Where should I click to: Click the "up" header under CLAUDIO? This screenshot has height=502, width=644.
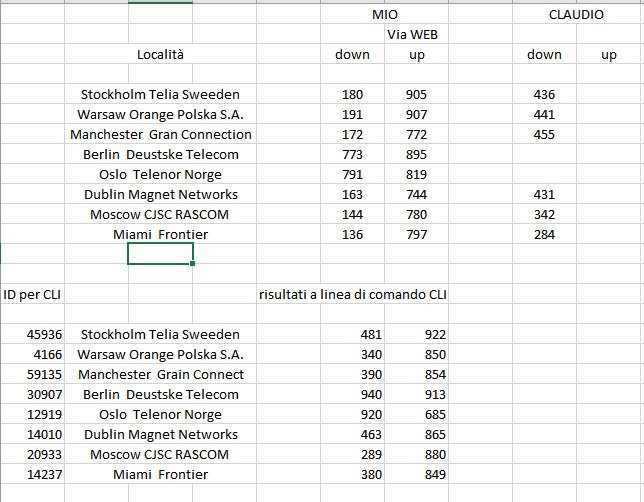[x=609, y=55]
